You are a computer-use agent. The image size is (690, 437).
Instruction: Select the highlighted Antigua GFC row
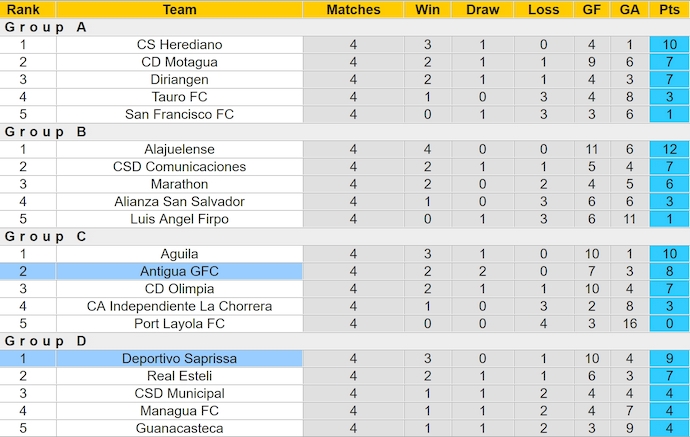coord(180,271)
